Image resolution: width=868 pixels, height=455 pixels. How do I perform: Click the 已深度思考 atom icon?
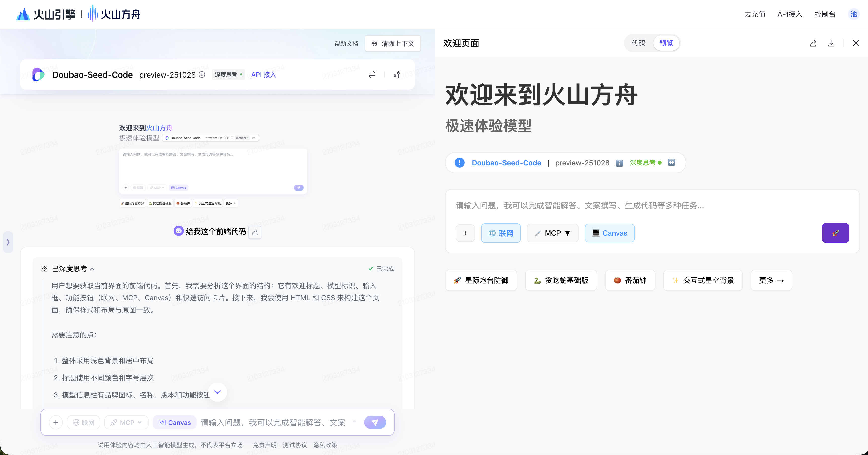click(x=44, y=269)
